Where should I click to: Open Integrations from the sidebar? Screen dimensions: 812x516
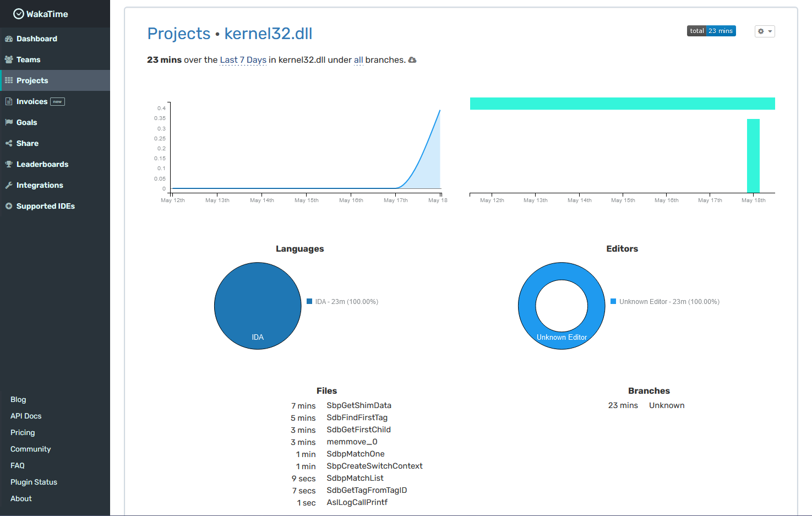point(55,185)
